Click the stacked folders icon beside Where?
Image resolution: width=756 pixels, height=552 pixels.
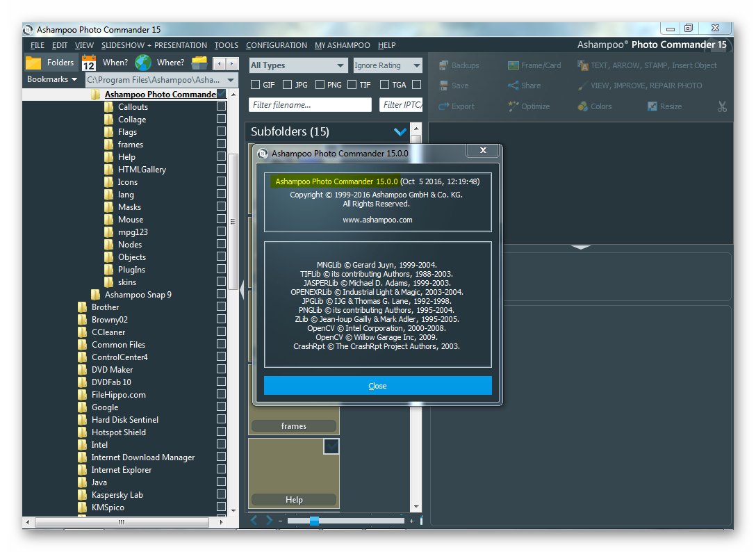click(199, 63)
